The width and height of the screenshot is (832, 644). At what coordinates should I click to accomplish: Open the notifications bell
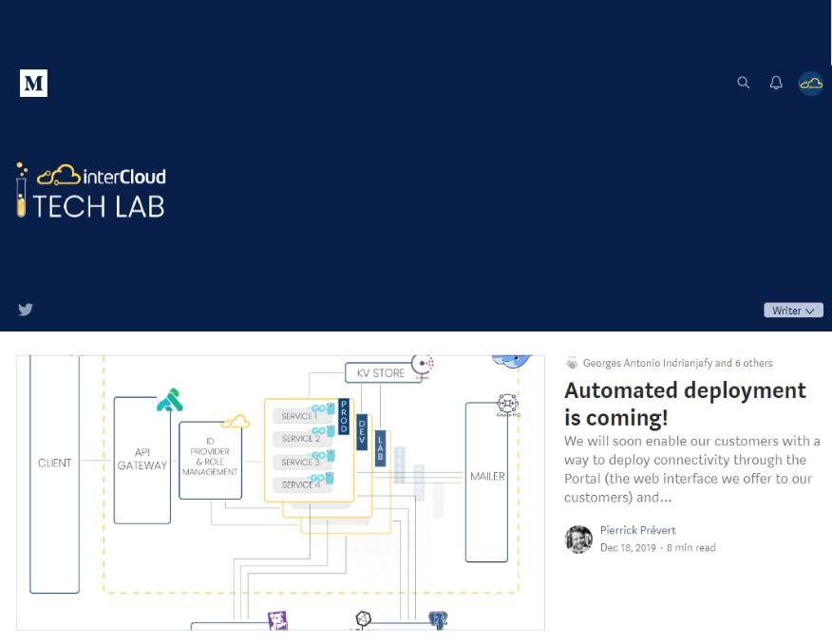[x=776, y=83]
